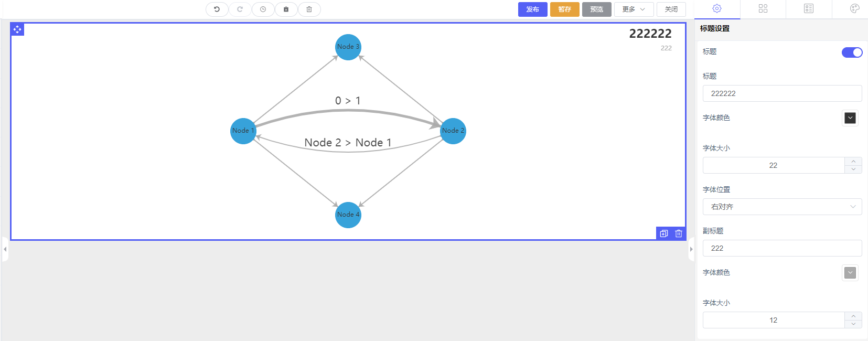868x341 pixels.
Task: Click the undo arrow icon
Action: pos(217,9)
